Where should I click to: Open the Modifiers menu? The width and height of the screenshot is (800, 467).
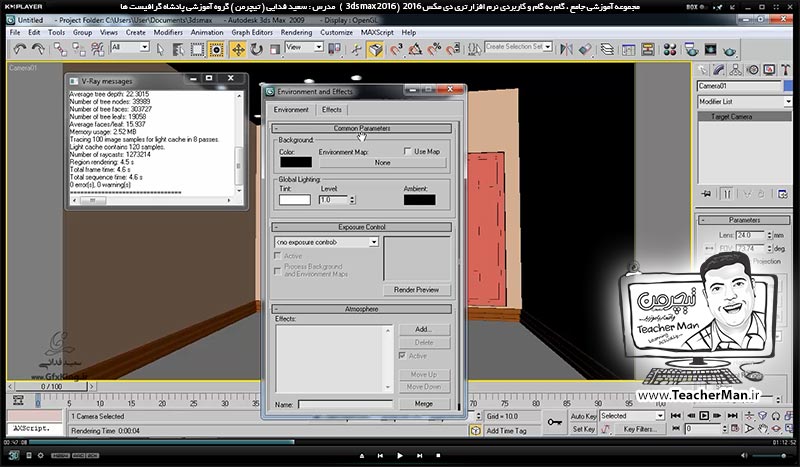coord(168,32)
